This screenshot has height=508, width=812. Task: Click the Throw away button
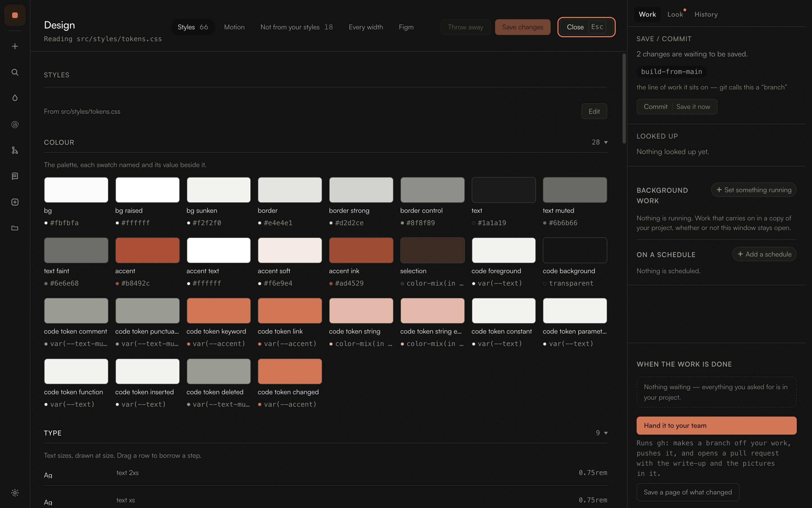465,27
